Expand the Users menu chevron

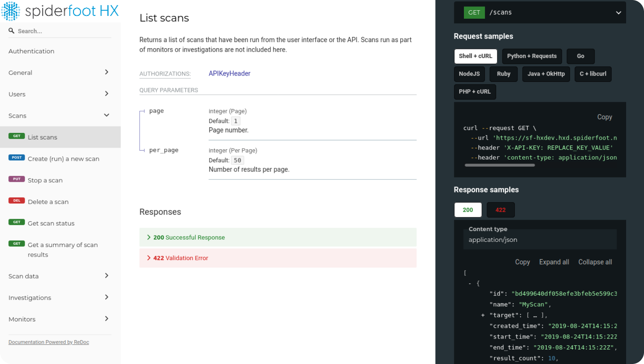[x=107, y=93]
